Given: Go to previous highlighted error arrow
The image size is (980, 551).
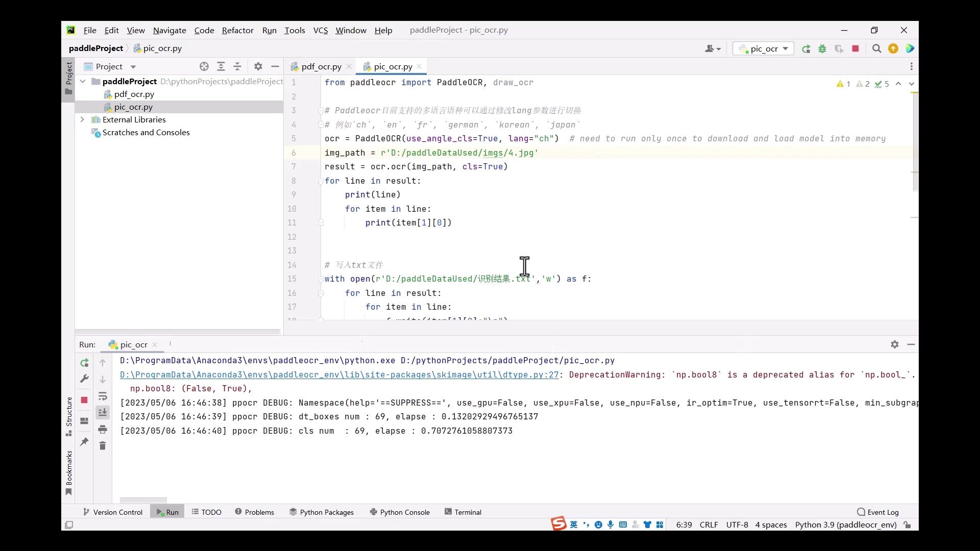Looking at the screenshot, I should (898, 84).
